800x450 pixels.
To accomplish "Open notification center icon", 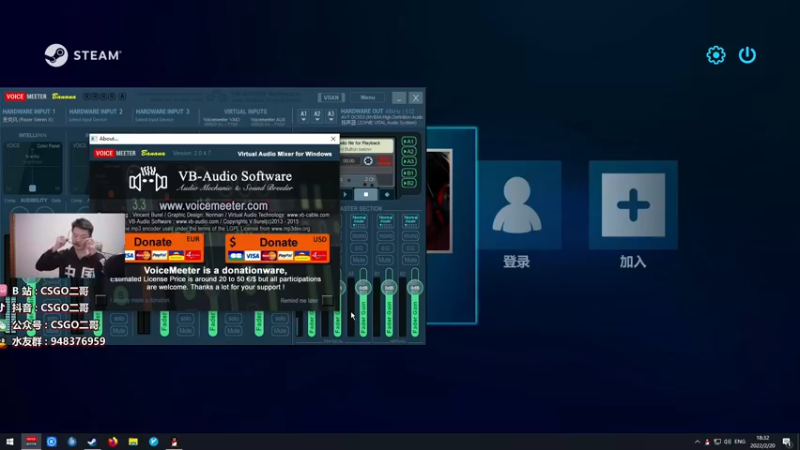I will pyautogui.click(x=787, y=442).
